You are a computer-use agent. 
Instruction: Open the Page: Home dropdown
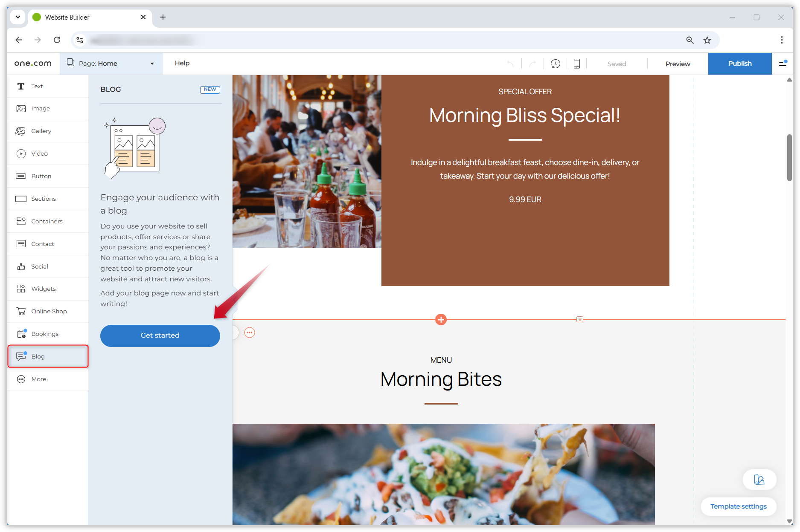pos(111,63)
